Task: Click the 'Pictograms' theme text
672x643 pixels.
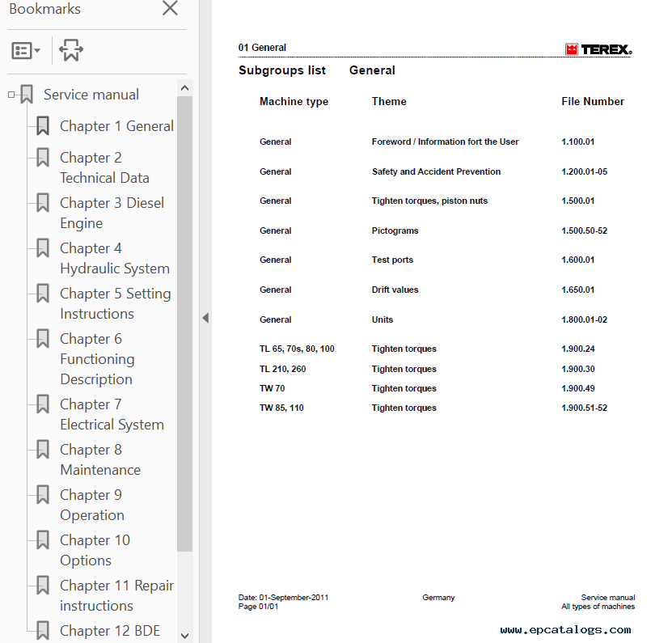Action: [x=395, y=231]
